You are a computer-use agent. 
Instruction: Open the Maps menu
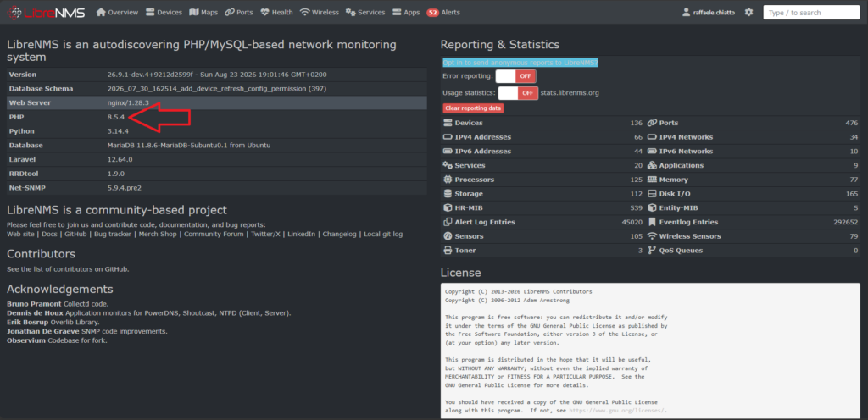(203, 12)
